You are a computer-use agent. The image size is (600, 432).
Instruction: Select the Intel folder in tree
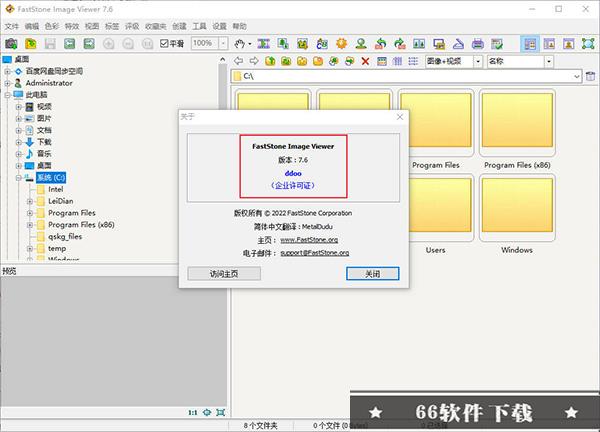[x=55, y=189]
